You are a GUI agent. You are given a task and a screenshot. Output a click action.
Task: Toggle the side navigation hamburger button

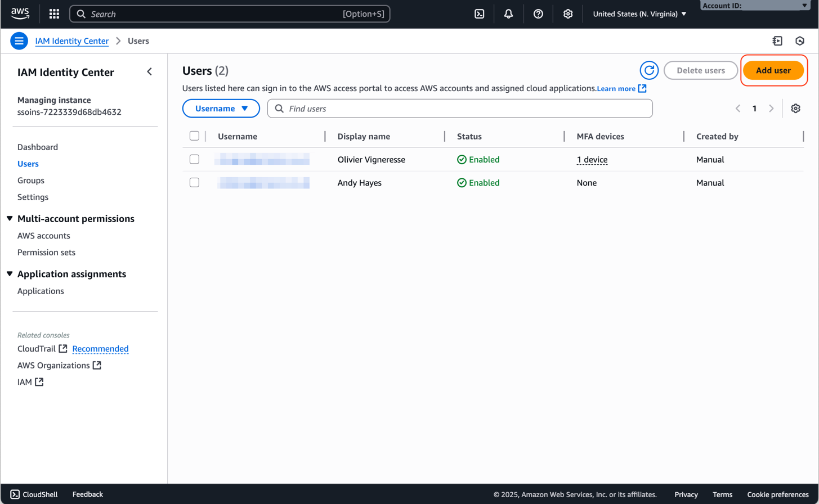[x=19, y=41]
